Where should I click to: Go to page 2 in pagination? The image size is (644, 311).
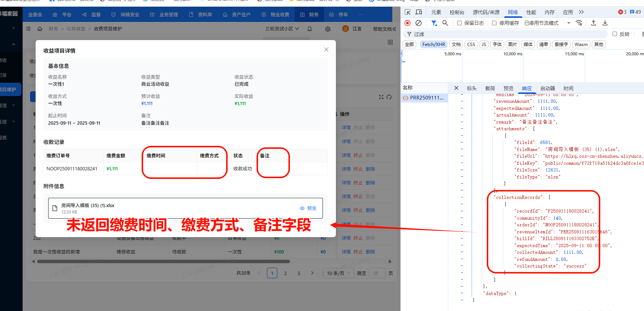pos(285,273)
